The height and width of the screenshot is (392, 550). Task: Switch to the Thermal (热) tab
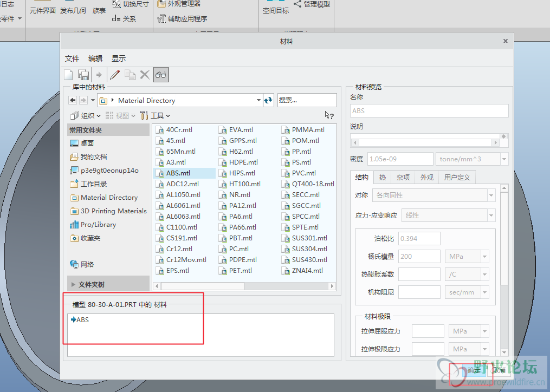(383, 178)
